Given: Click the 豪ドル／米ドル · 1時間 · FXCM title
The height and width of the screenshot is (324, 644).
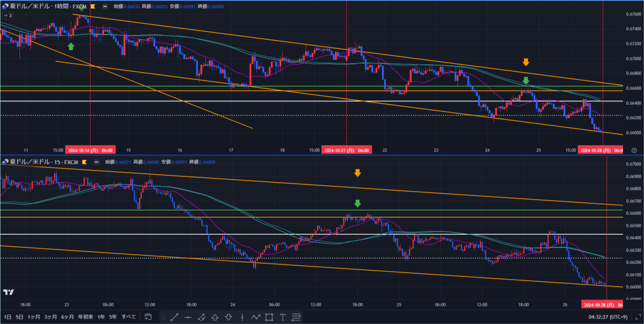Looking at the screenshot, I should click(49, 6).
